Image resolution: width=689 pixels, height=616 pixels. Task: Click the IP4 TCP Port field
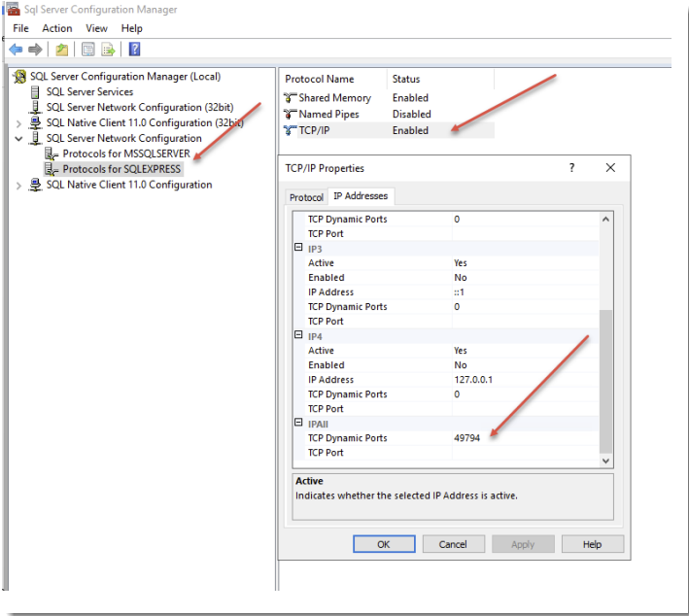526,409
